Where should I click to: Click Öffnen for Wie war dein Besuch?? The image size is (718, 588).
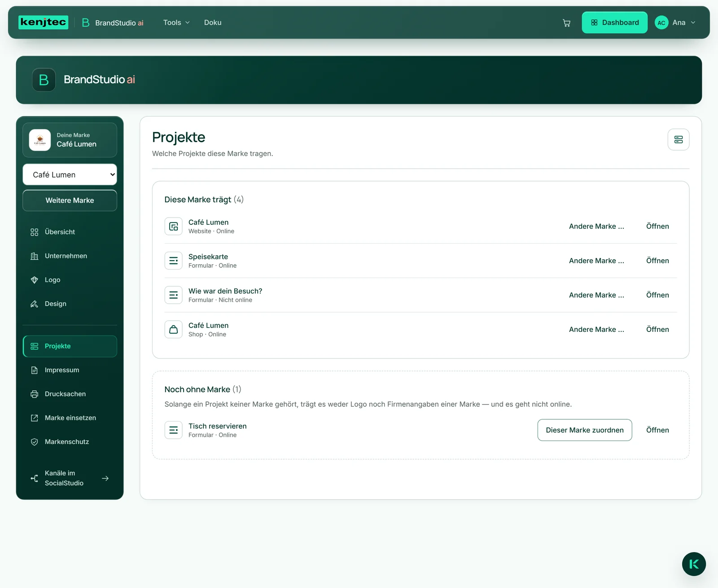(x=657, y=295)
